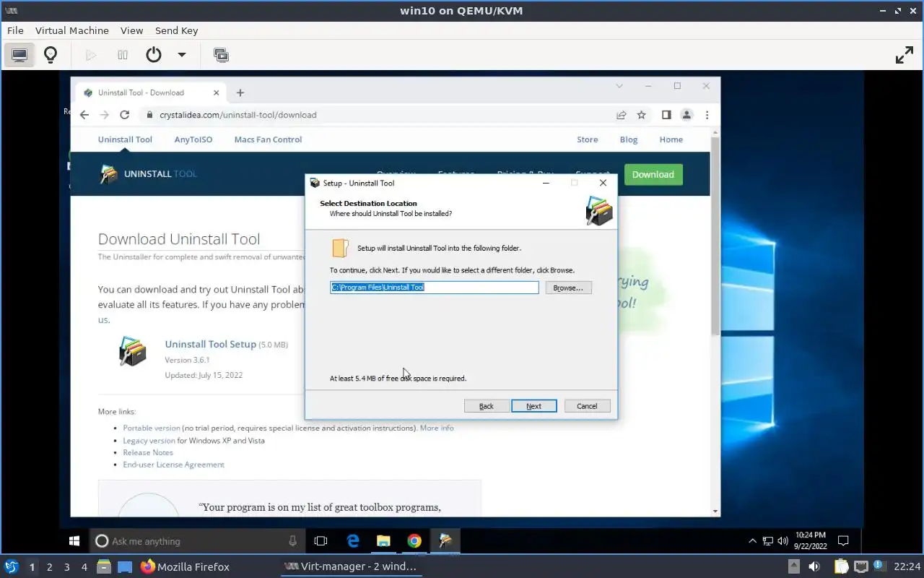
Task: Open the Store link
Action: pyautogui.click(x=587, y=139)
